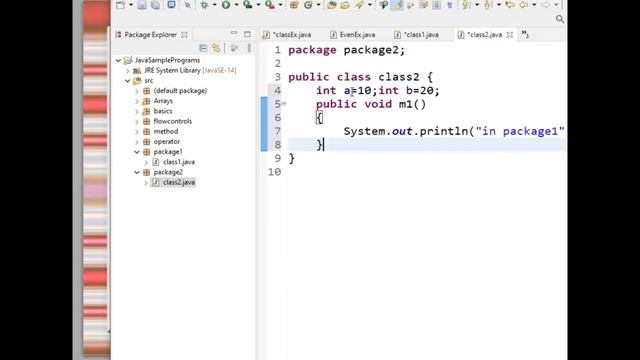Close the Package Explorer view
This screenshot has width=640, height=360.
(x=184, y=35)
